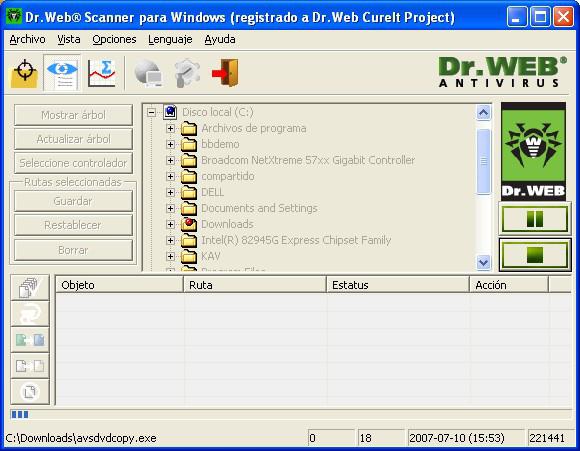This screenshot has width=580, height=451.
Task: Click the Mostrar árbol button
Action: 73,115
